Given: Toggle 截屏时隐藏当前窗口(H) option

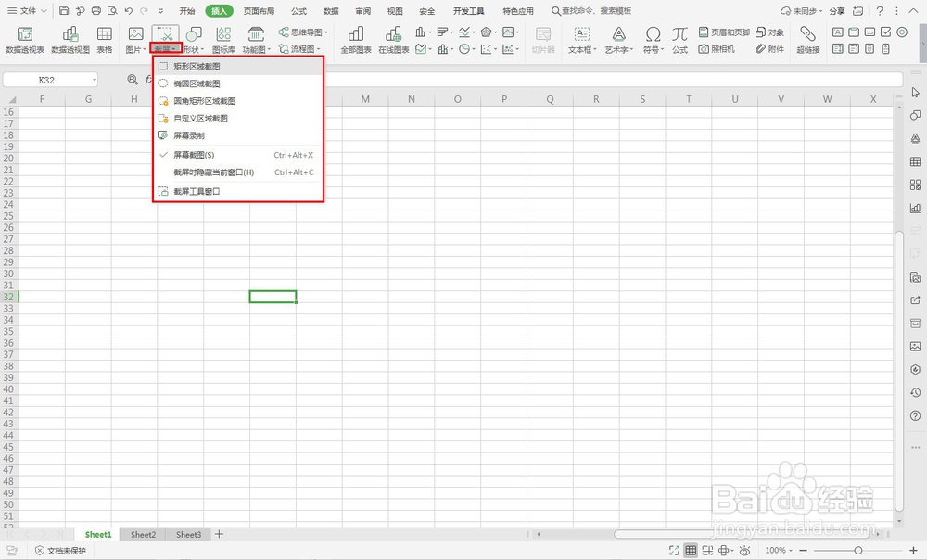Looking at the screenshot, I should click(x=238, y=172).
